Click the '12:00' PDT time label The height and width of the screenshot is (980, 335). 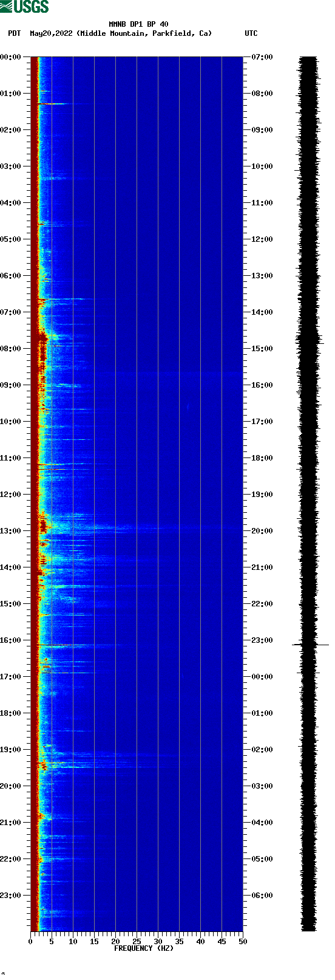click(11, 495)
